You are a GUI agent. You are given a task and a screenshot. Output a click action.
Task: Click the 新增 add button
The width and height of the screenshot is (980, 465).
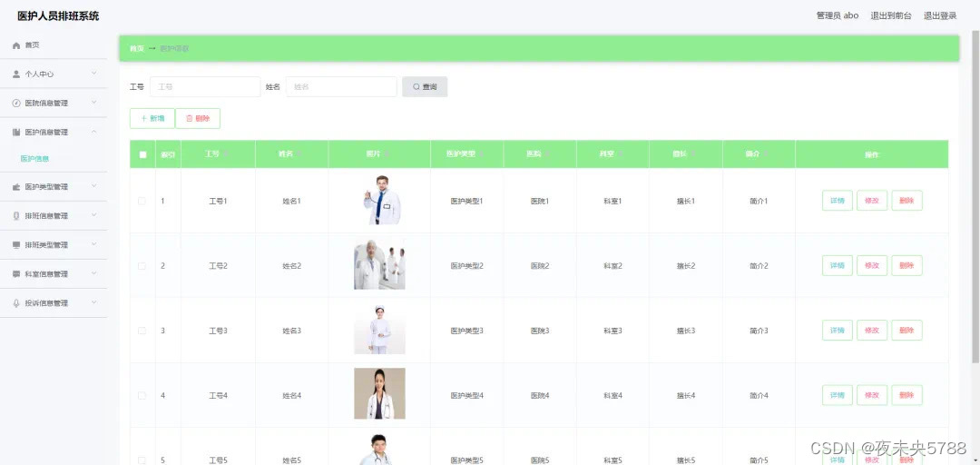tap(152, 118)
